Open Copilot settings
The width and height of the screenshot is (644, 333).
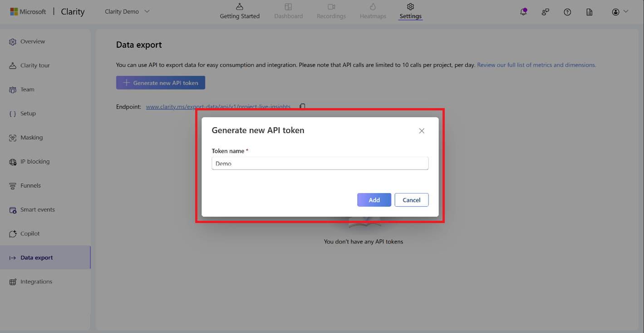tap(45, 234)
